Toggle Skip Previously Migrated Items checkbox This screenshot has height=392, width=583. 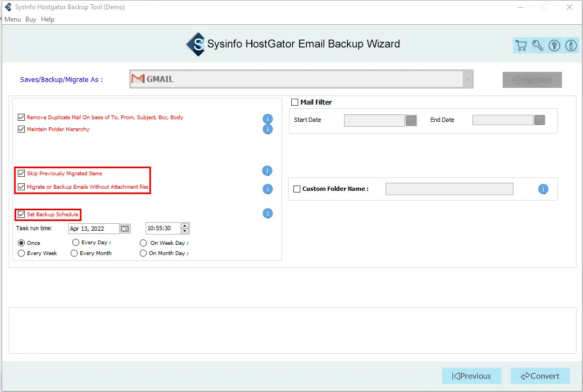point(21,174)
